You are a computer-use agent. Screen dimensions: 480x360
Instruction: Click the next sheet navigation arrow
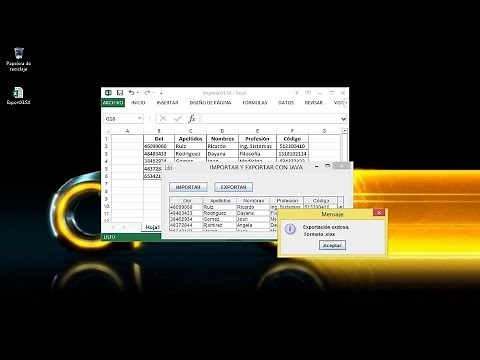coord(124,227)
